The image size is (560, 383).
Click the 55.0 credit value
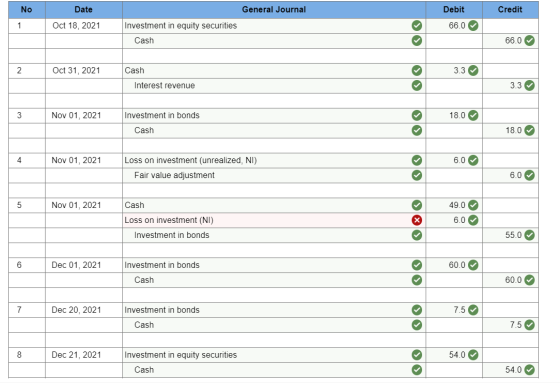513,235
